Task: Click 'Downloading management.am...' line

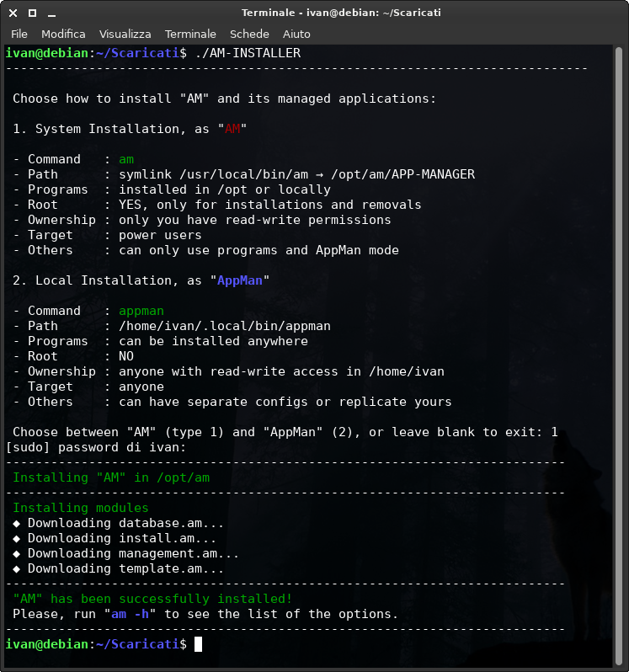Action: tap(126, 554)
